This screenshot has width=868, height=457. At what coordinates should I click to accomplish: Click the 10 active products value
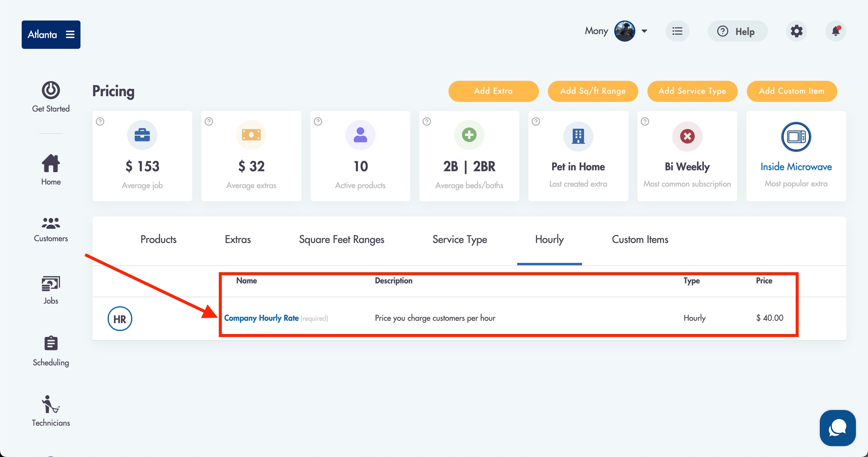coord(360,166)
